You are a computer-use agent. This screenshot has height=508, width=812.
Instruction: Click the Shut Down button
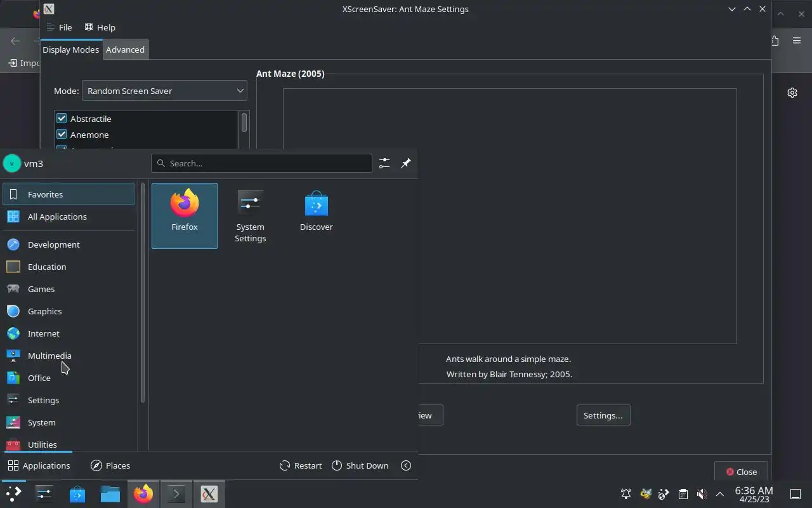360,465
